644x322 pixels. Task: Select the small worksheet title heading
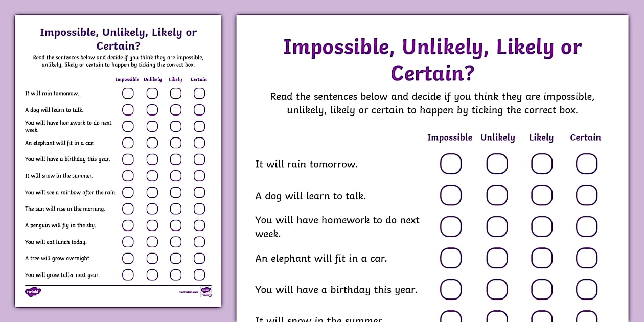118,39
